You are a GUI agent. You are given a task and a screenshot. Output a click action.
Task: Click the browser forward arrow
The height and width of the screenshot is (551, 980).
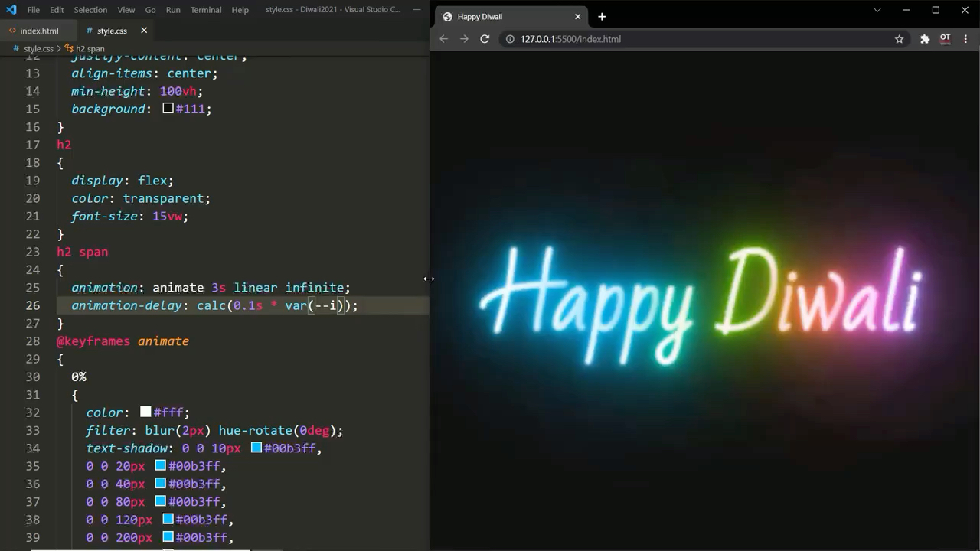tap(465, 39)
